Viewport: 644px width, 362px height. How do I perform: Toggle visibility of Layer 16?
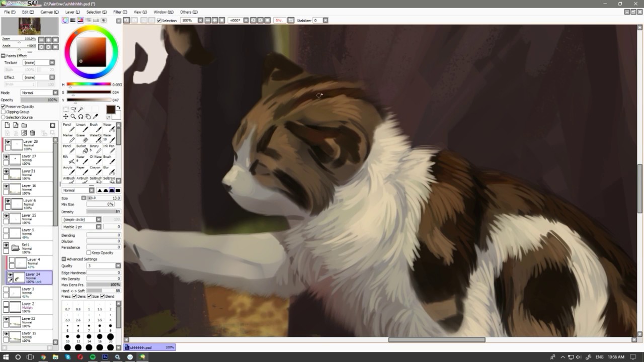click(x=6, y=187)
